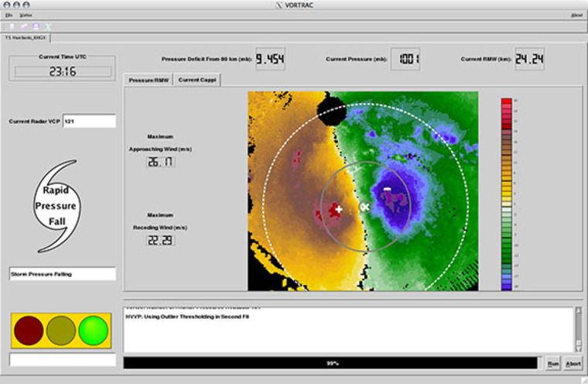588x384 pixels.
Task: Click the Current Radar VCP field
Action: click(89, 122)
